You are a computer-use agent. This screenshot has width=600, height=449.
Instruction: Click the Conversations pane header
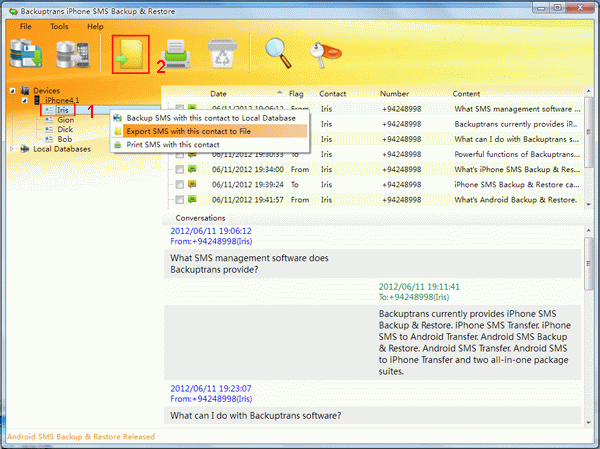(x=200, y=218)
